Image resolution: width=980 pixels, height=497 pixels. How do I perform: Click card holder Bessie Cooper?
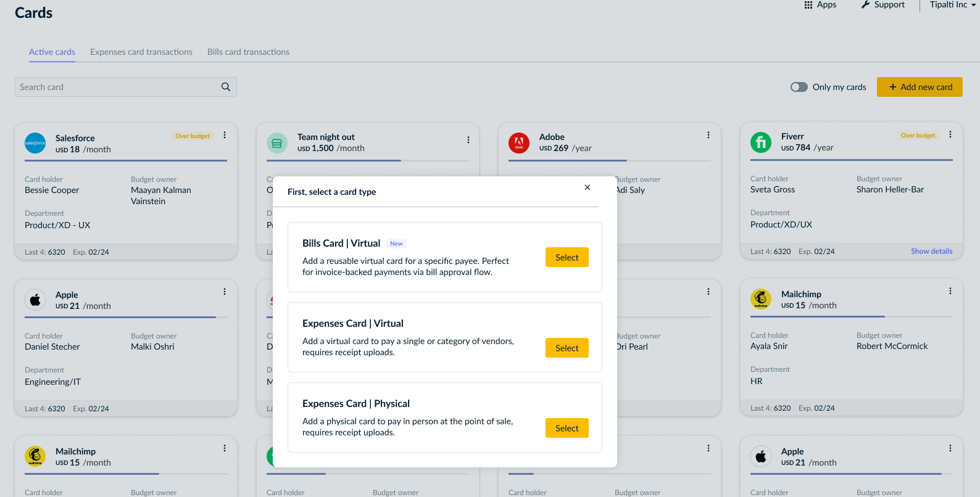click(52, 190)
